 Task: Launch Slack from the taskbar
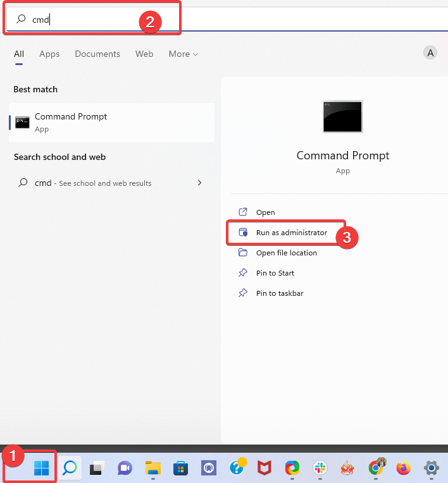[x=320, y=468]
